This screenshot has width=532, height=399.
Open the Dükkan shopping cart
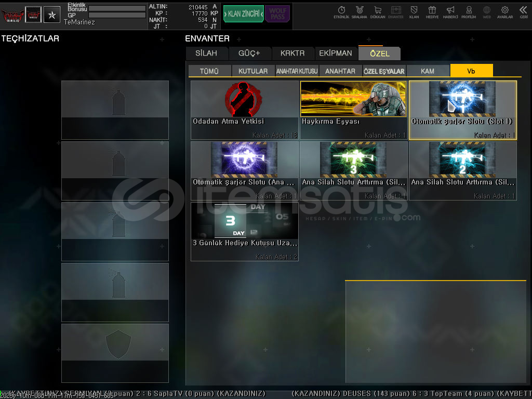tap(378, 12)
